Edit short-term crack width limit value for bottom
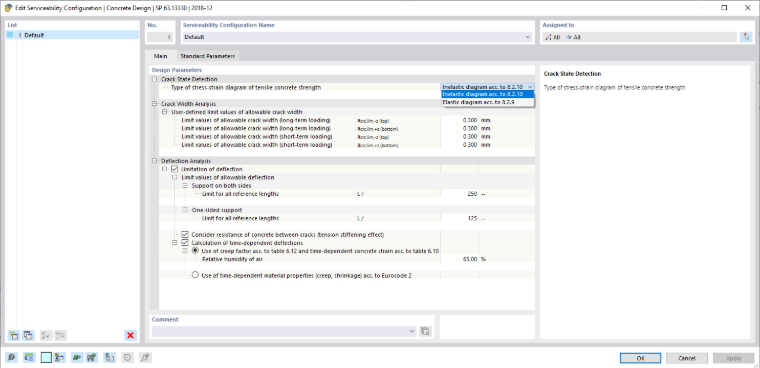Image resolution: width=760 pixels, height=368 pixels. coord(459,145)
